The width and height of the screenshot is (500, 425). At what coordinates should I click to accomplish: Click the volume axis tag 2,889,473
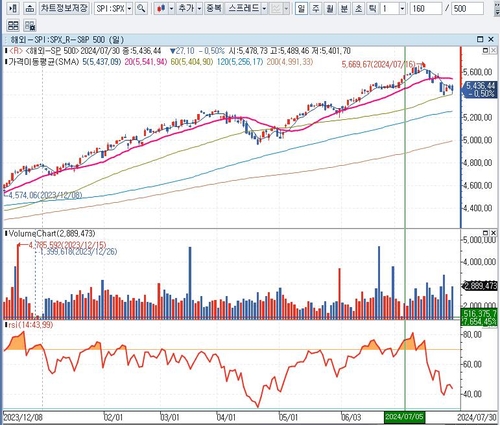[480, 286]
